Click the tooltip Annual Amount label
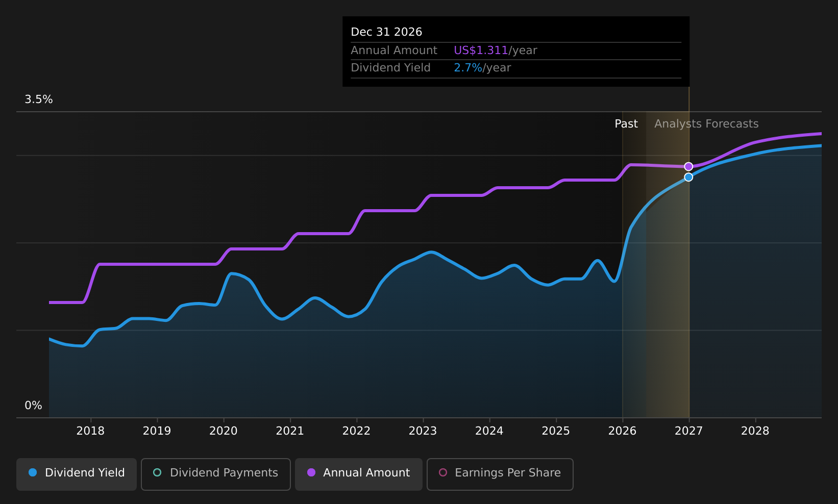 tap(394, 51)
